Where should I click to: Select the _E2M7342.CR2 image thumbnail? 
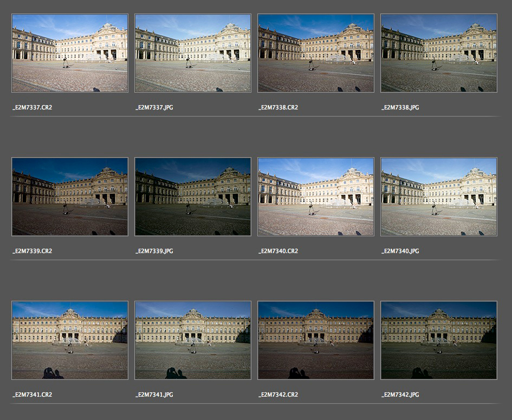tap(316, 340)
